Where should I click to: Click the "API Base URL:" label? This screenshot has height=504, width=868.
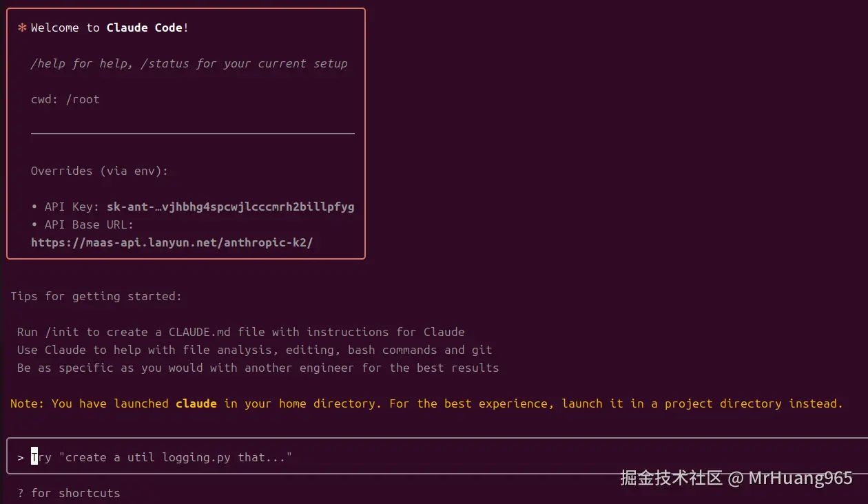click(89, 224)
